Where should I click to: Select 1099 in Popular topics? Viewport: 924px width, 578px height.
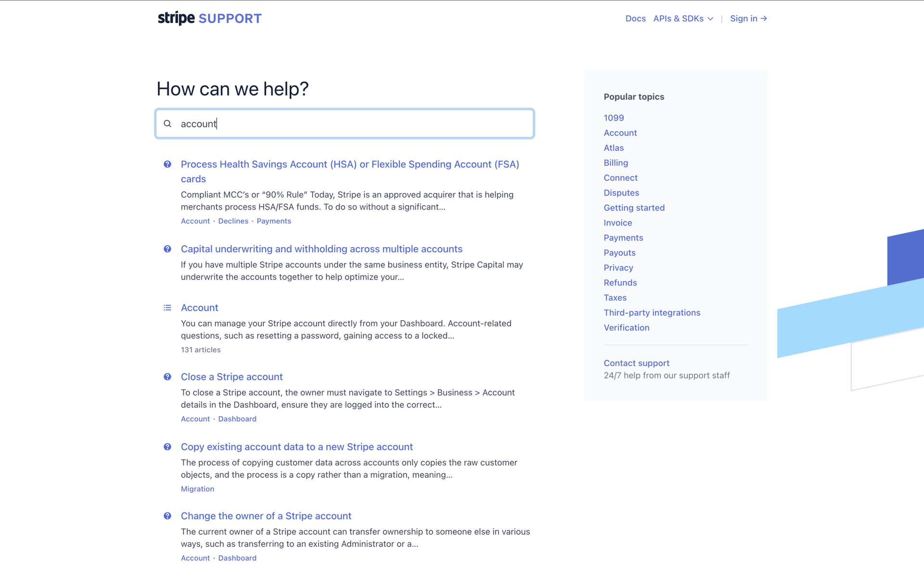click(x=614, y=118)
